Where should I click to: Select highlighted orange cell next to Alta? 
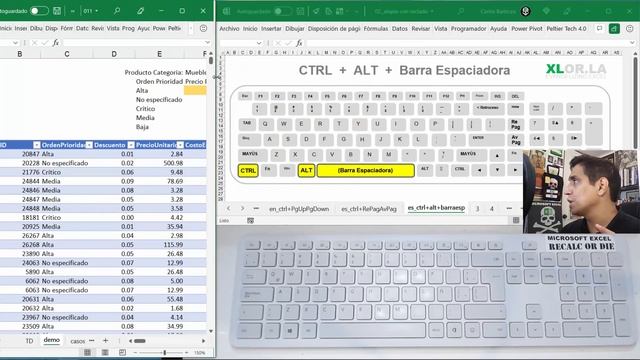(195, 91)
